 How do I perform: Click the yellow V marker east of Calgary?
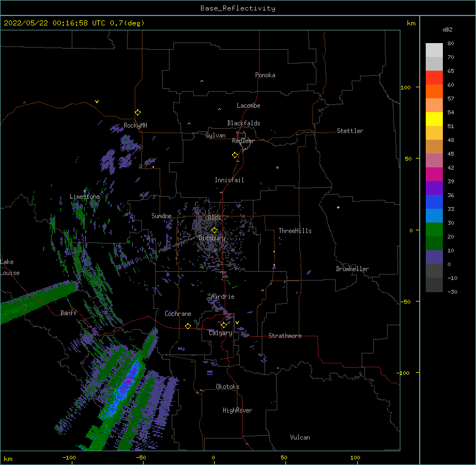[237, 322]
